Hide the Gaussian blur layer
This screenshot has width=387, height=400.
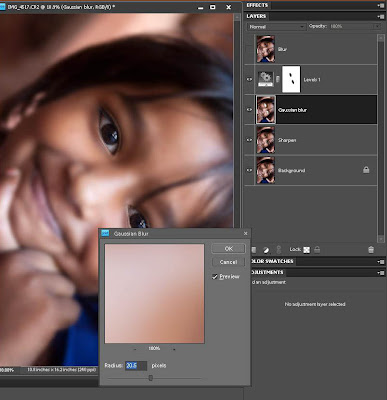pyautogui.click(x=249, y=110)
